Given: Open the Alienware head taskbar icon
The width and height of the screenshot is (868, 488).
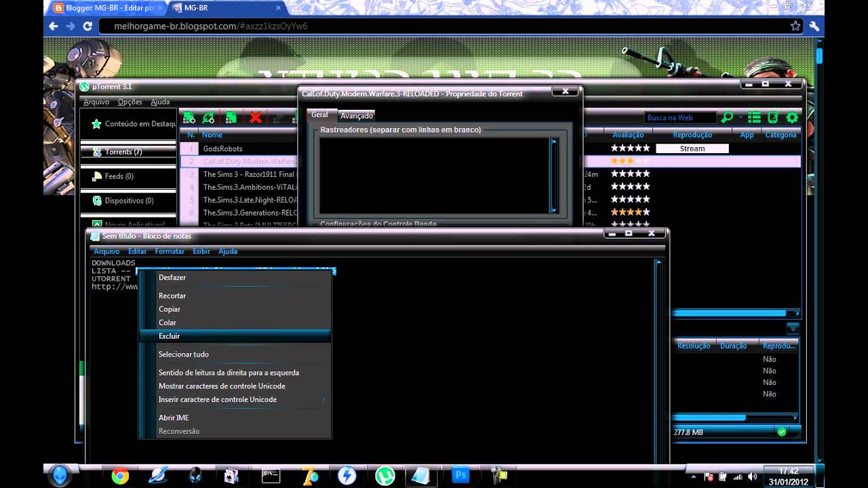Looking at the screenshot, I should coord(195,476).
